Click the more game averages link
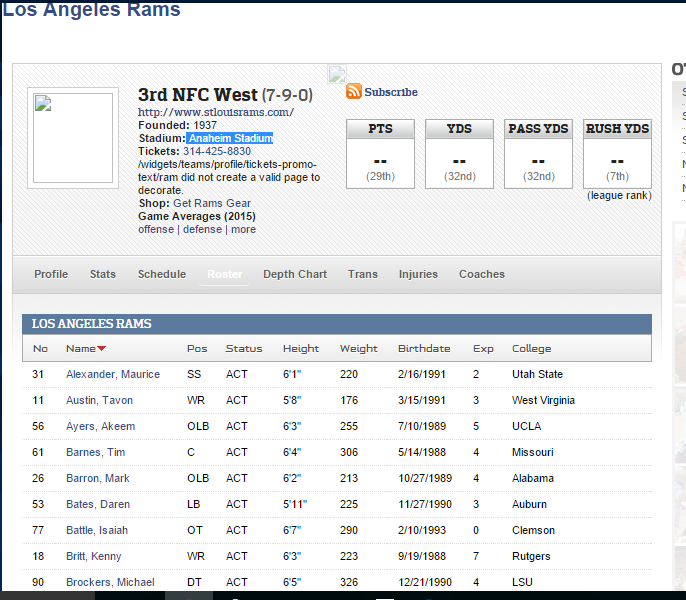 (x=243, y=229)
